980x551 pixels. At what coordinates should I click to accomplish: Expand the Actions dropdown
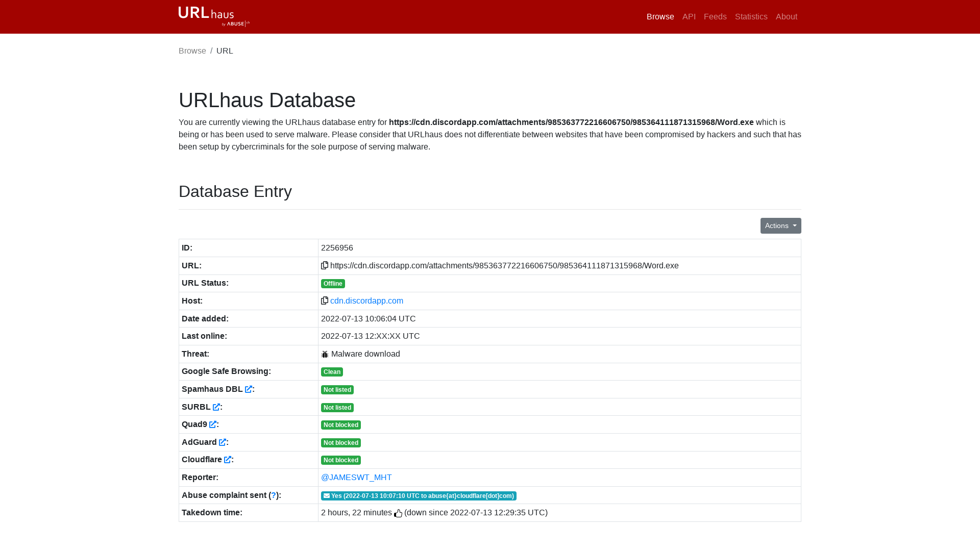pos(780,226)
